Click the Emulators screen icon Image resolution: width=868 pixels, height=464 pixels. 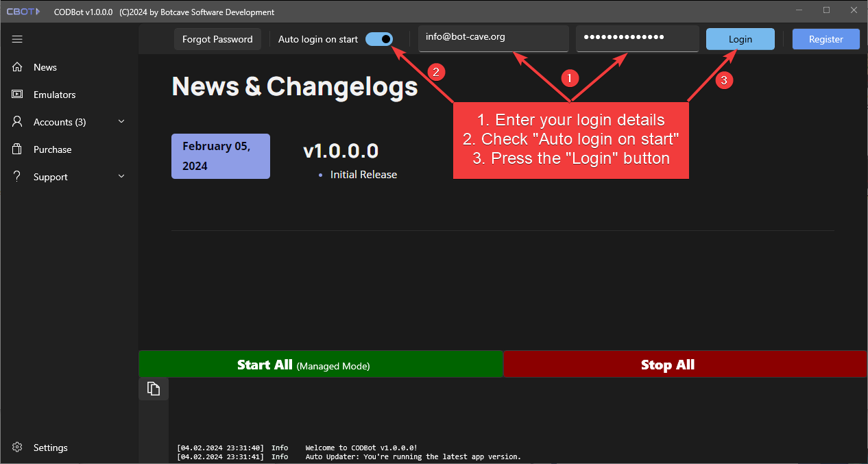pos(18,95)
